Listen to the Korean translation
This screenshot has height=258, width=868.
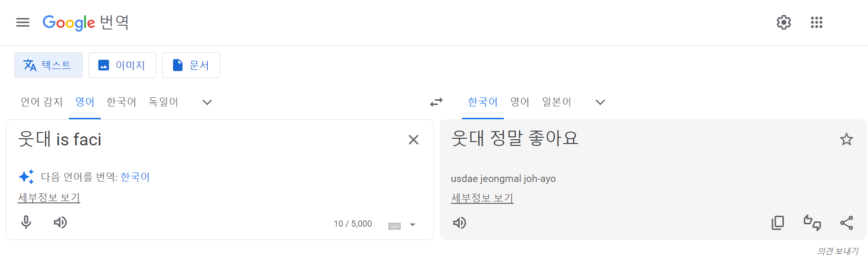click(x=459, y=223)
